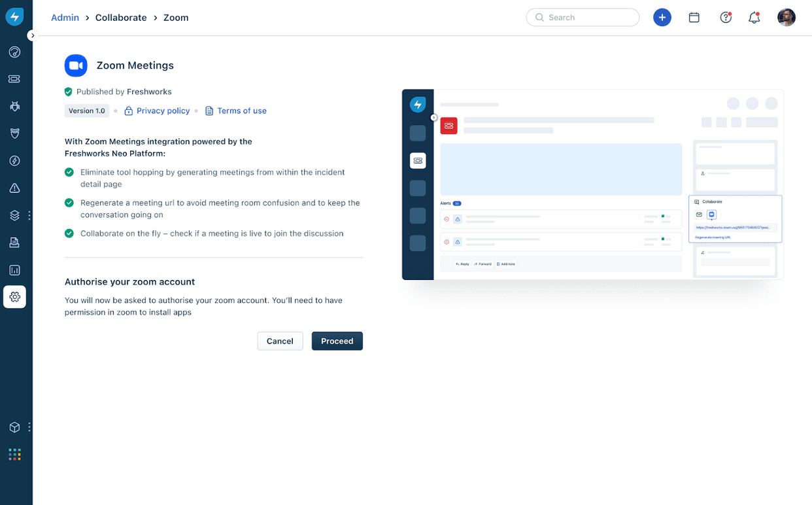Click the Authorise your zoom account heading
The width and height of the screenshot is (812, 505).
click(130, 282)
